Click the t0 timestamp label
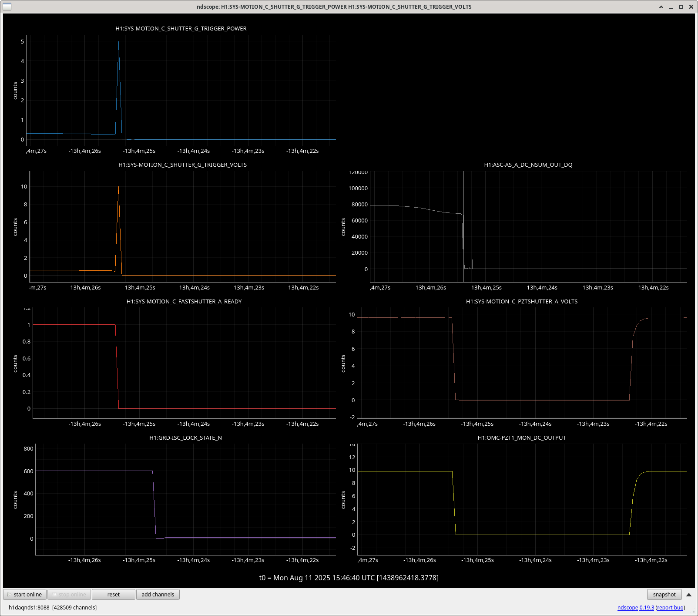 (x=349, y=578)
